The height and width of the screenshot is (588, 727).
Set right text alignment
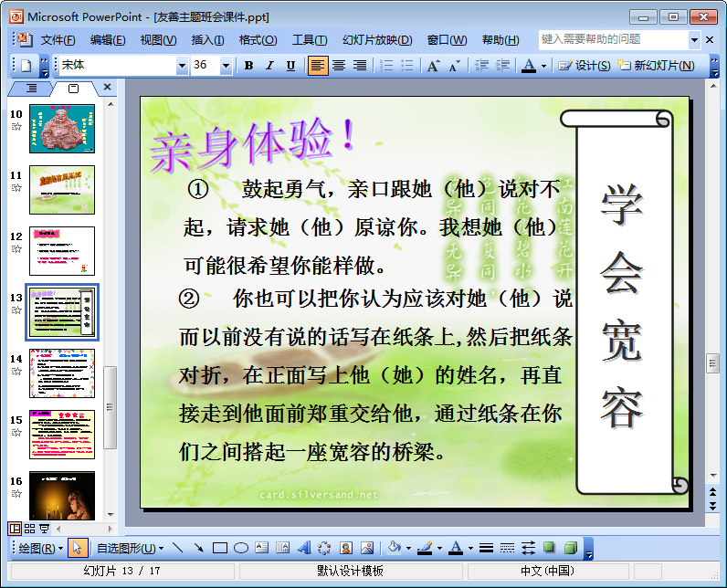pos(360,66)
